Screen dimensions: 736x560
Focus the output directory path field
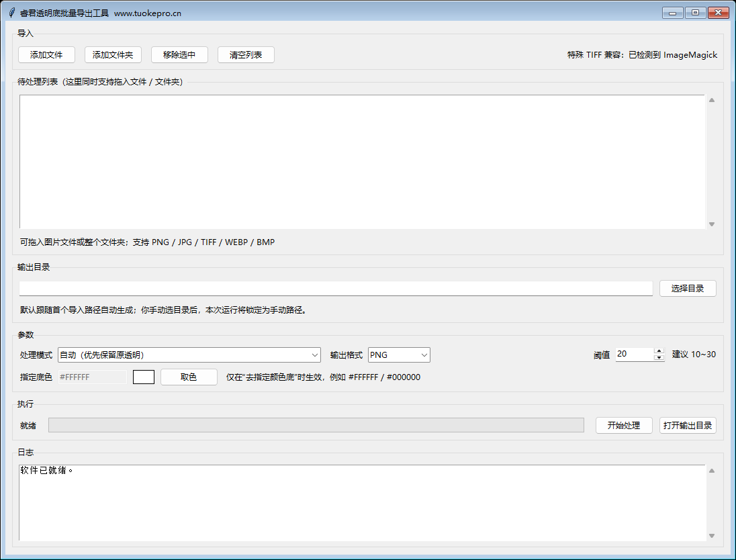point(336,288)
